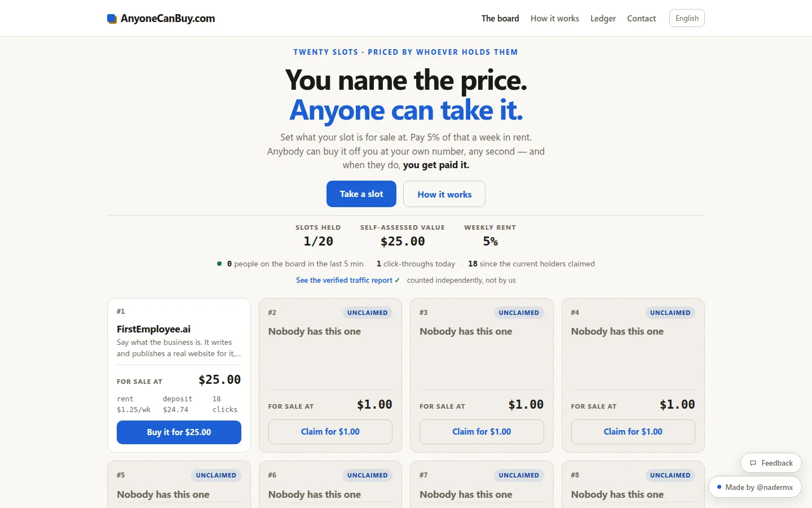Select the slot #8 card
The image size is (812, 508).
633,484
